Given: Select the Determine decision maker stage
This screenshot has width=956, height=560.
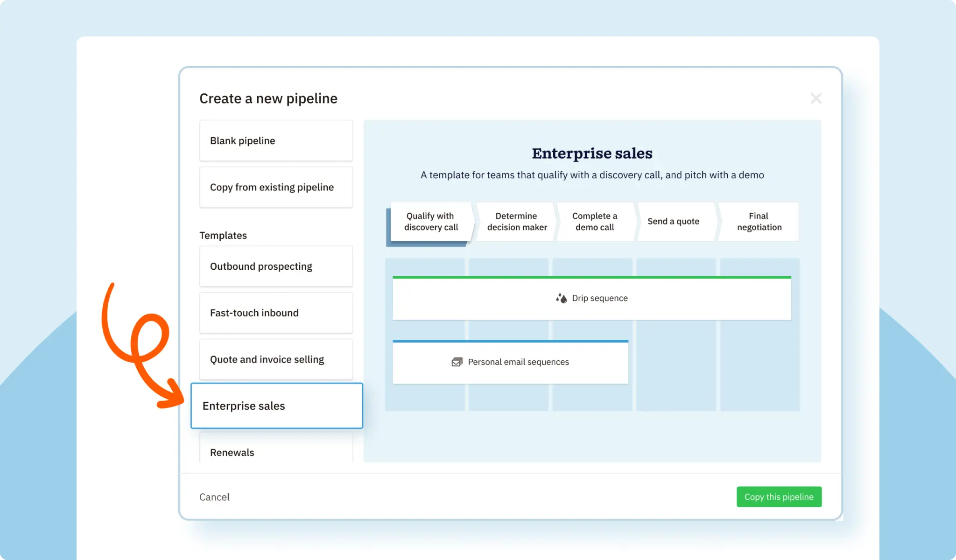Looking at the screenshot, I should click(x=516, y=221).
